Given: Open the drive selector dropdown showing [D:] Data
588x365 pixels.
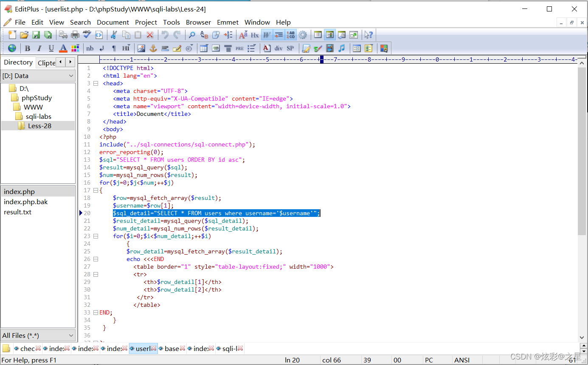Looking at the screenshot, I should (x=38, y=76).
